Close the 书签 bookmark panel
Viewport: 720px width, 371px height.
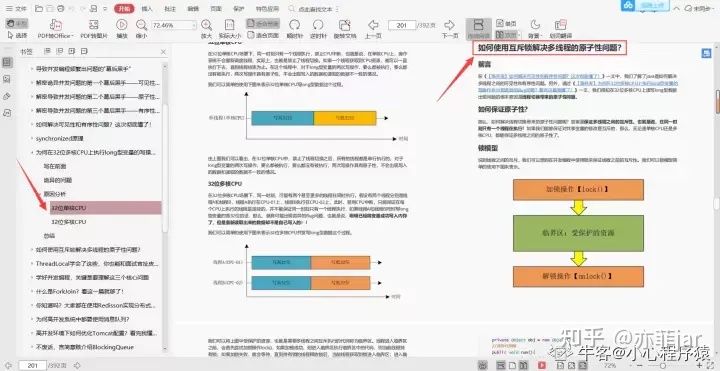[163, 52]
